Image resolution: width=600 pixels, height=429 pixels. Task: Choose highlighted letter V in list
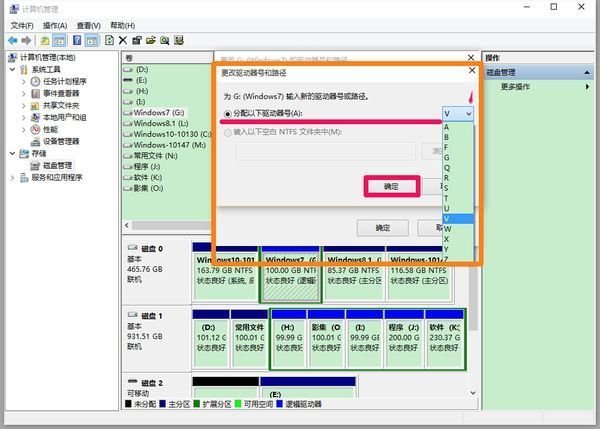458,219
